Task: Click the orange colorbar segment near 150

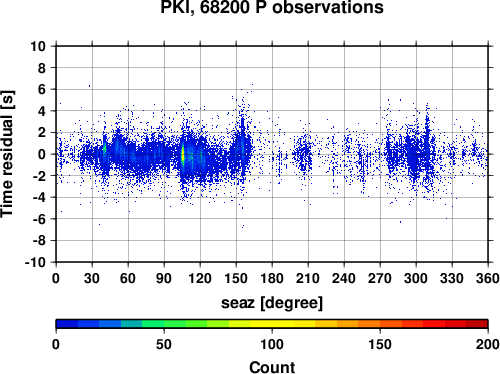Action: coord(380,324)
